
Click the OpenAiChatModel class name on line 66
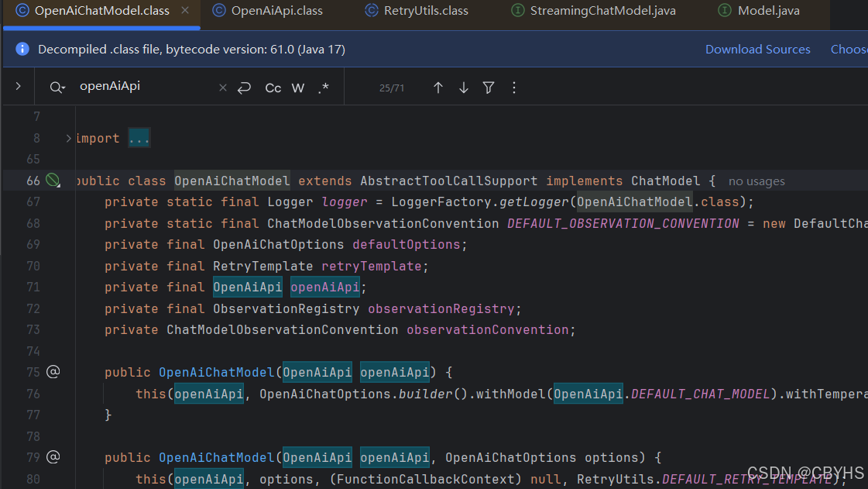232,181
